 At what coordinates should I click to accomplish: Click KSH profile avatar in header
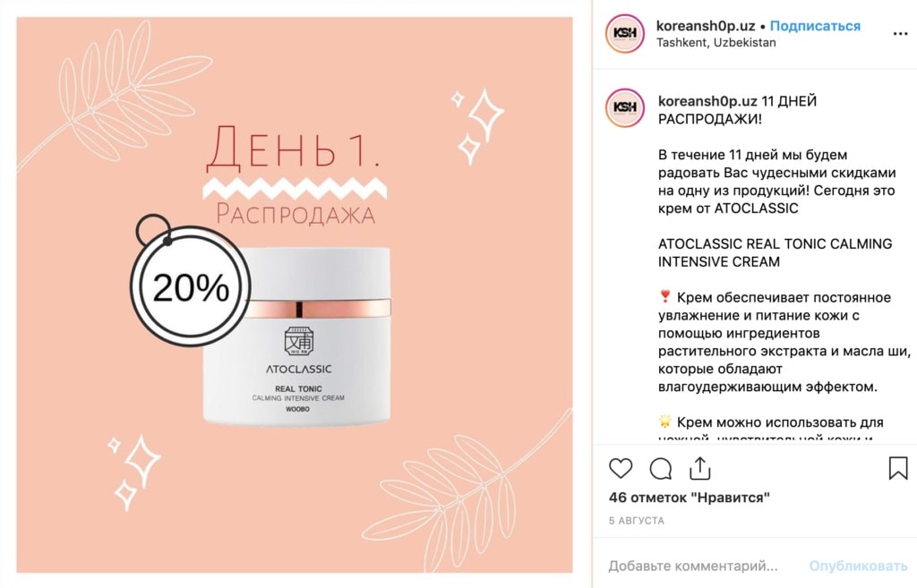(624, 33)
